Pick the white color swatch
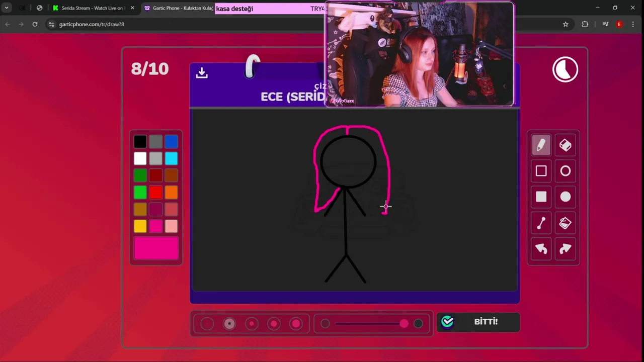 (x=140, y=159)
